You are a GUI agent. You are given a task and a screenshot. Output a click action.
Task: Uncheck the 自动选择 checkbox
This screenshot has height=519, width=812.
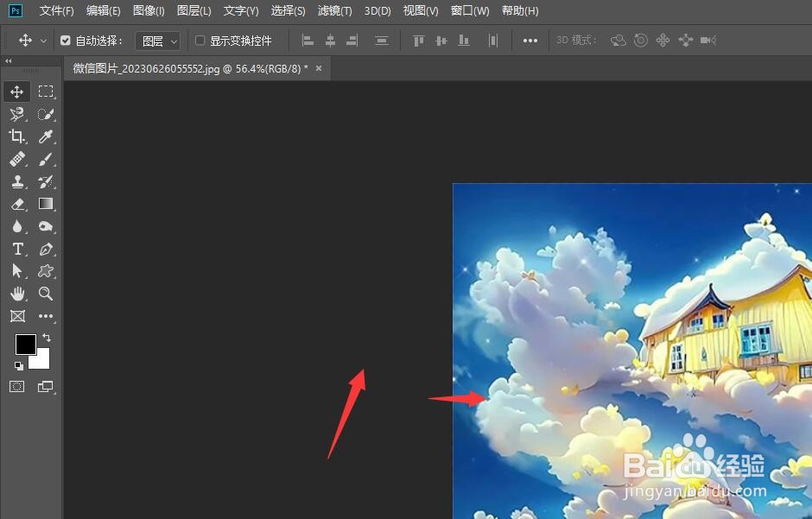click(x=66, y=41)
